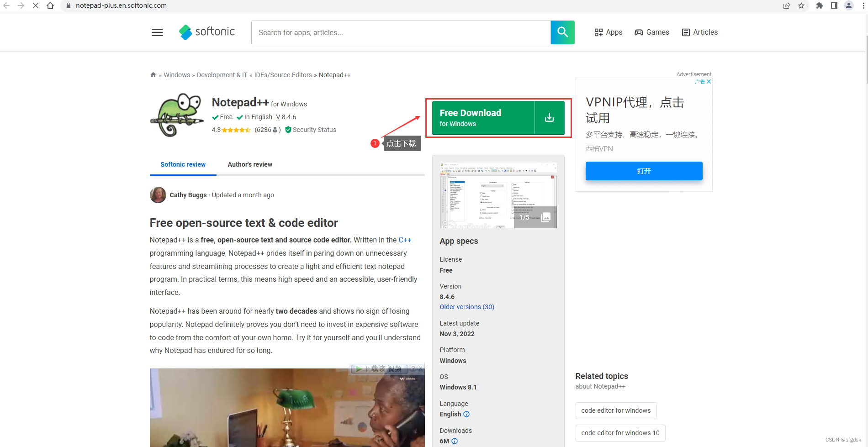Screen dimensions: 868x447
Task: Open browser extensions puzzle icon
Action: (x=820, y=5)
